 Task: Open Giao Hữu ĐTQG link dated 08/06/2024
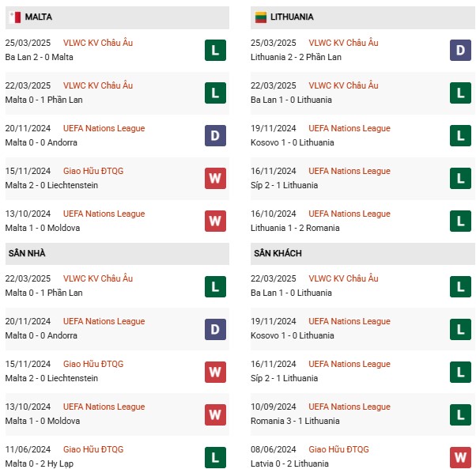[x=338, y=449]
